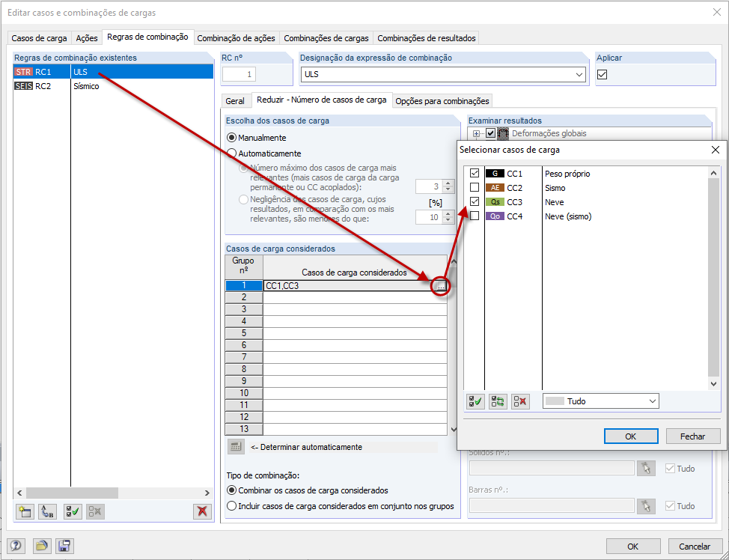Invert selection in the Selecionar casos de carga dialog
729x560 pixels.
click(498, 401)
